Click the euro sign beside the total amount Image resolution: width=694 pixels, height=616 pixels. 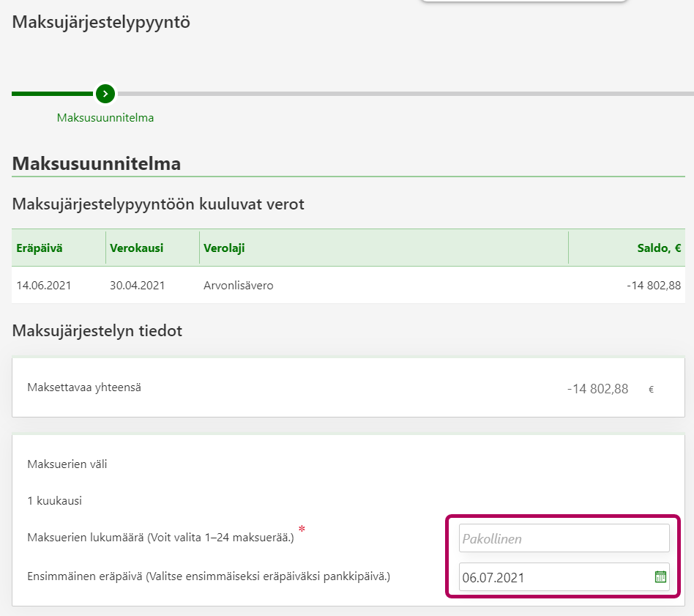(651, 390)
